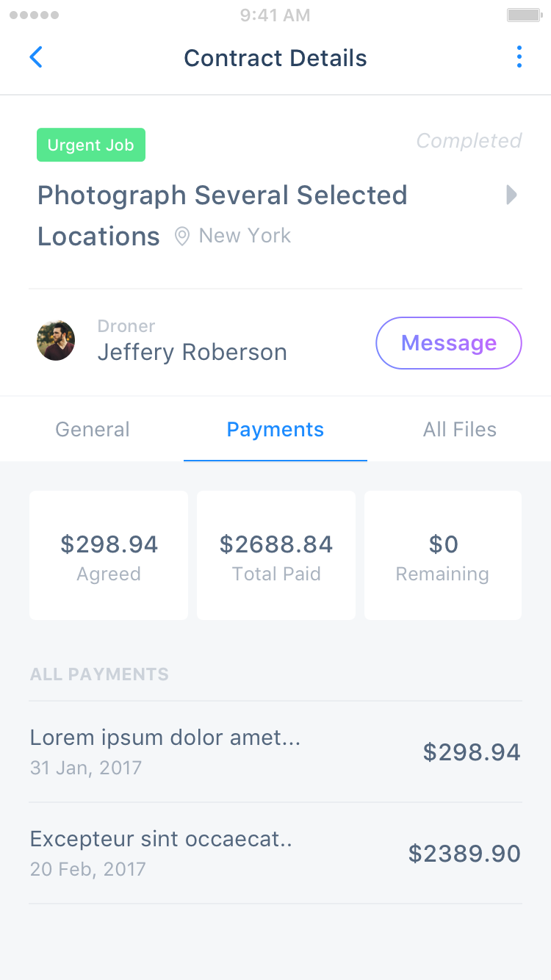Tap the signal strength dots
The image size is (551, 980).
pyautogui.click(x=34, y=15)
